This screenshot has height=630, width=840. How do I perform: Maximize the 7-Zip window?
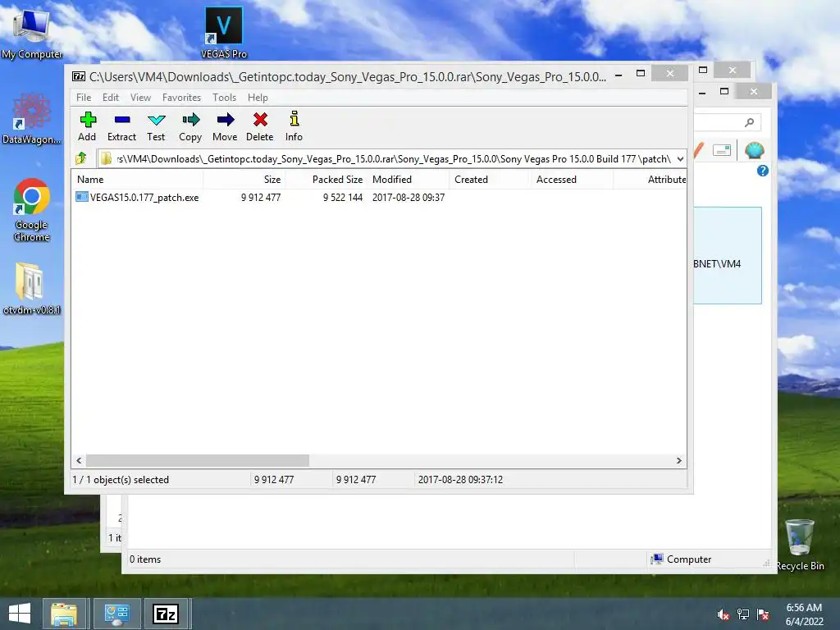[x=641, y=73]
